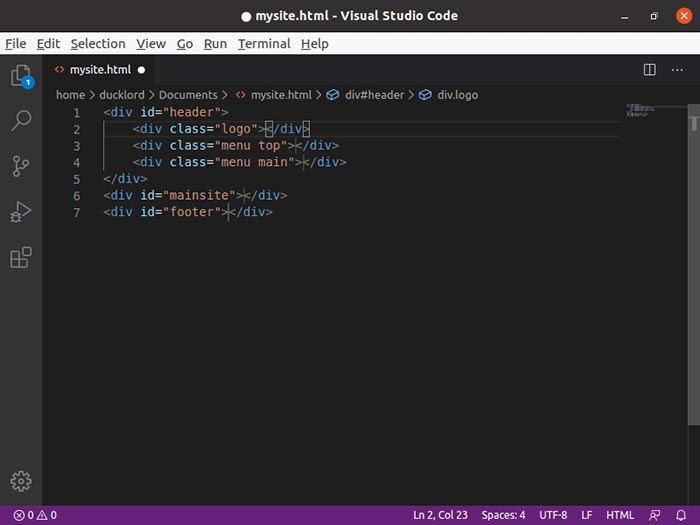Click the closing </div> on line 5
This screenshot has height=525, width=700.
coord(125,179)
